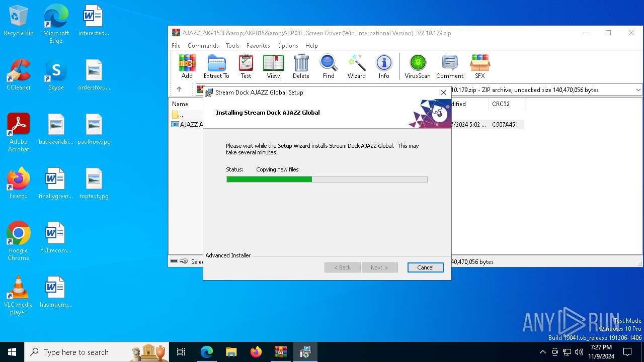Open Microsoft Edge desktop shortcut
644x362 pixels.
[56, 25]
